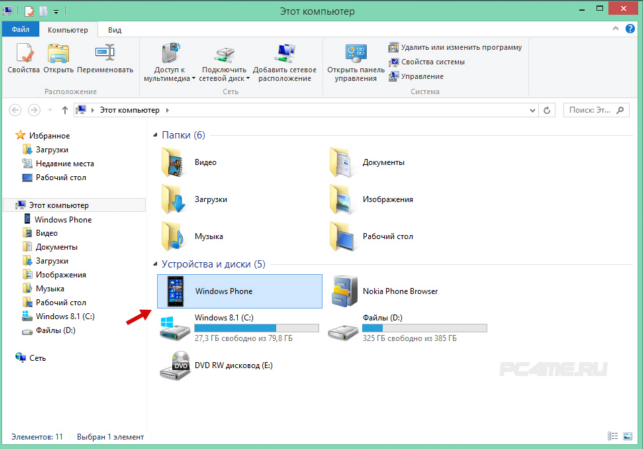Click Свойства системы in the ribbon

(x=426, y=62)
